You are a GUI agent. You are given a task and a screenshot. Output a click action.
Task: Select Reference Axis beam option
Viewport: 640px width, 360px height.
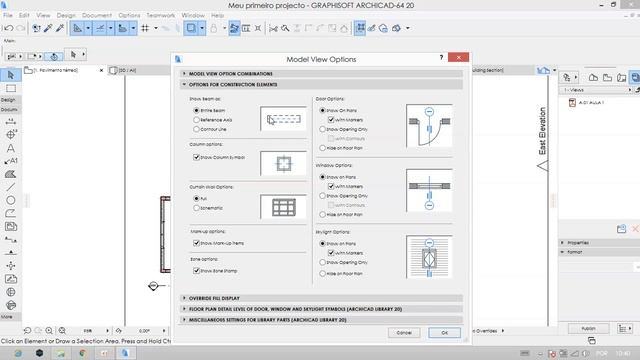pos(196,120)
